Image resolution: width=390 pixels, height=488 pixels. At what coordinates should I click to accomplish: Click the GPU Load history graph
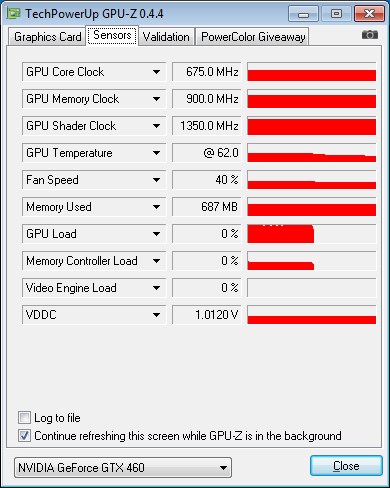[x=312, y=234]
